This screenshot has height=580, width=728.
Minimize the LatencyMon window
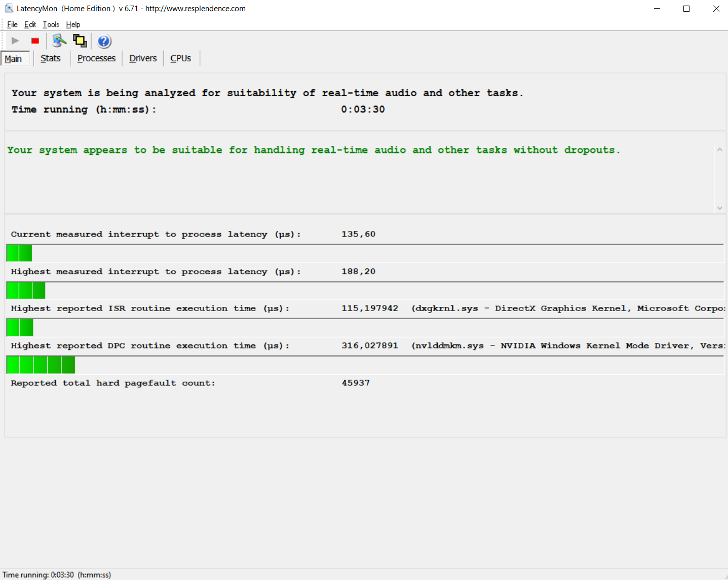pyautogui.click(x=657, y=8)
